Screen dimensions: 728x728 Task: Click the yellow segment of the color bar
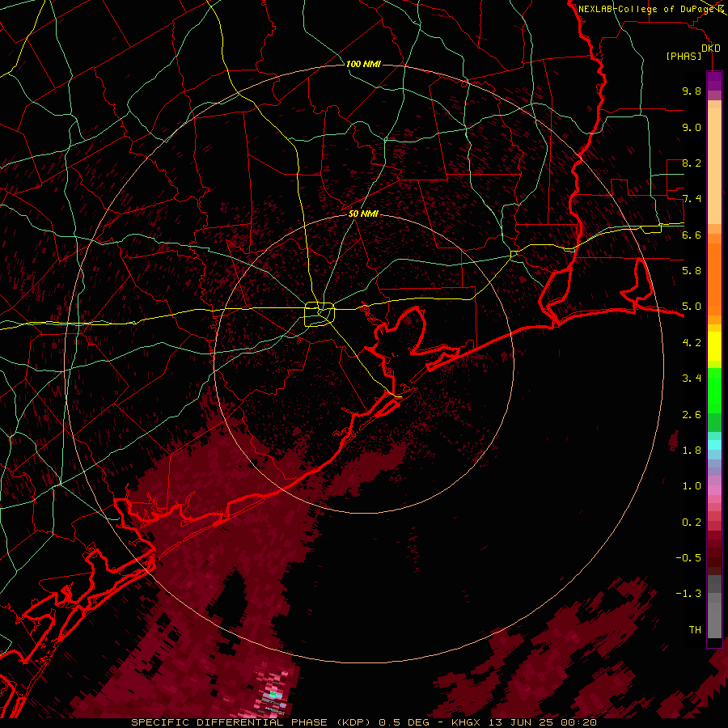coord(714,346)
